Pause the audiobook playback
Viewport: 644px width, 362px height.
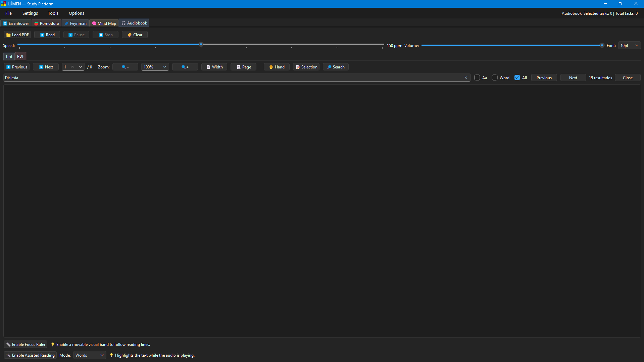(x=76, y=35)
